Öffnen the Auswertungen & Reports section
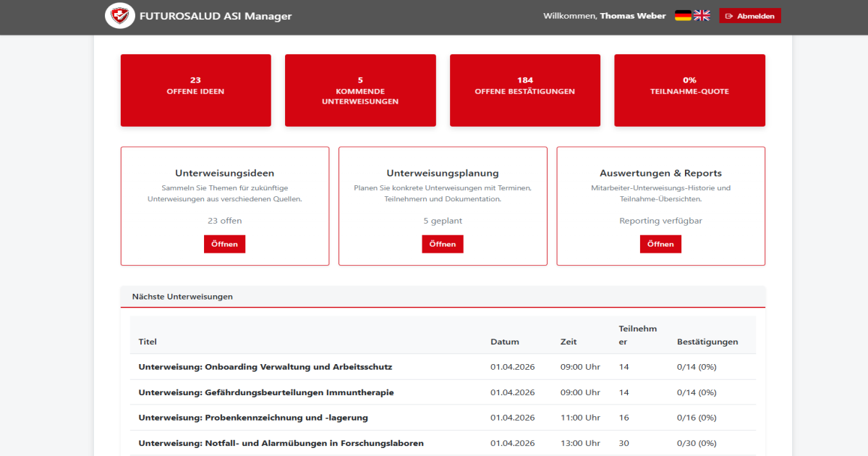The width and height of the screenshot is (868, 456). [x=660, y=244]
